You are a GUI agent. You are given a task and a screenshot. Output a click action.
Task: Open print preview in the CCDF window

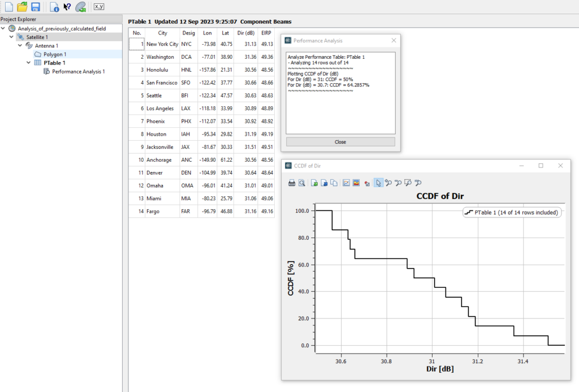(302, 183)
